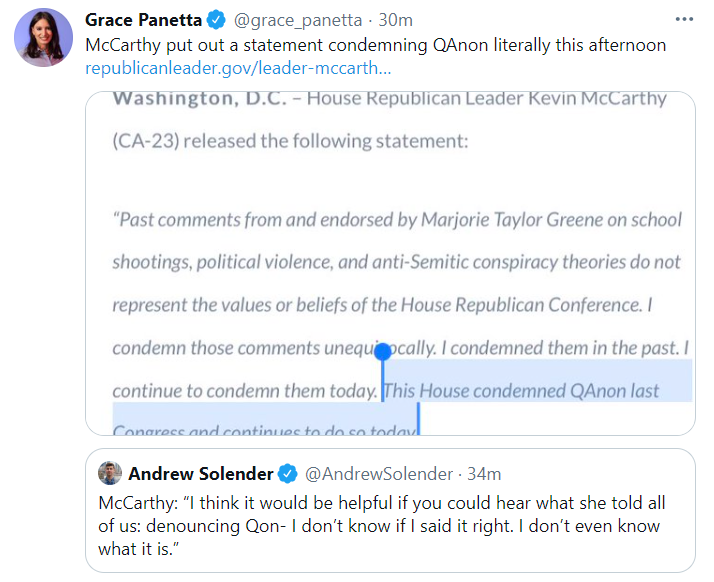The width and height of the screenshot is (714, 582).
Task: Click "(CA-23) released the following statement" line
Action: (x=289, y=141)
